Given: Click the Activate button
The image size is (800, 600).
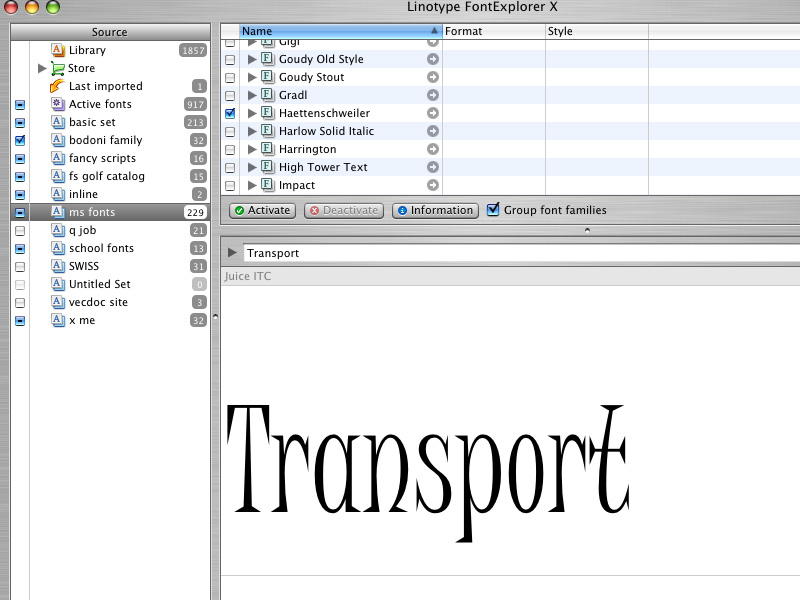Looking at the screenshot, I should [x=263, y=210].
